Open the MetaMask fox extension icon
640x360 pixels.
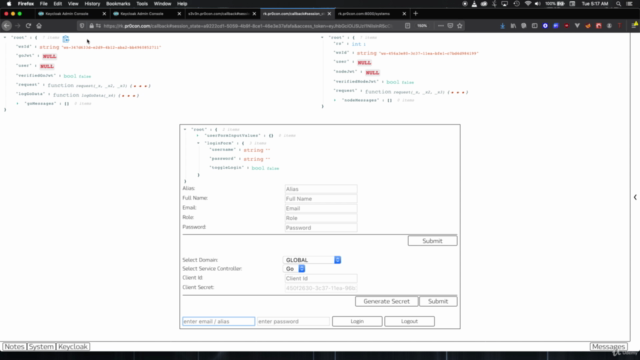(x=588, y=26)
